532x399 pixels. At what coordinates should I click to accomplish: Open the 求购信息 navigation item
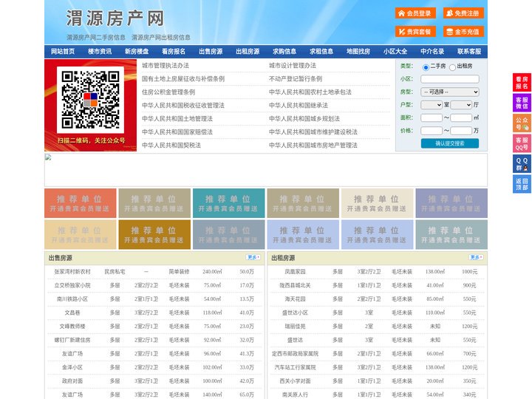click(x=284, y=52)
